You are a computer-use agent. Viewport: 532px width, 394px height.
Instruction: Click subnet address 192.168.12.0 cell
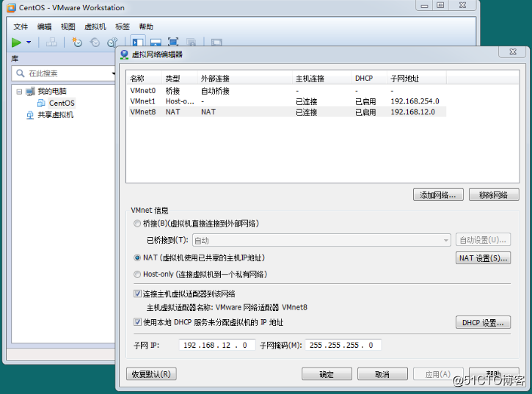(412, 112)
